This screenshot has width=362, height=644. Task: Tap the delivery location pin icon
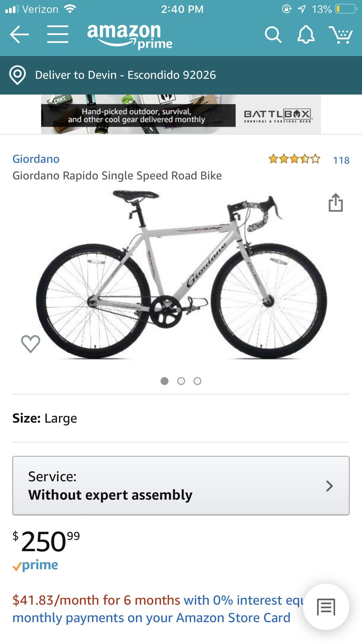coord(17,75)
